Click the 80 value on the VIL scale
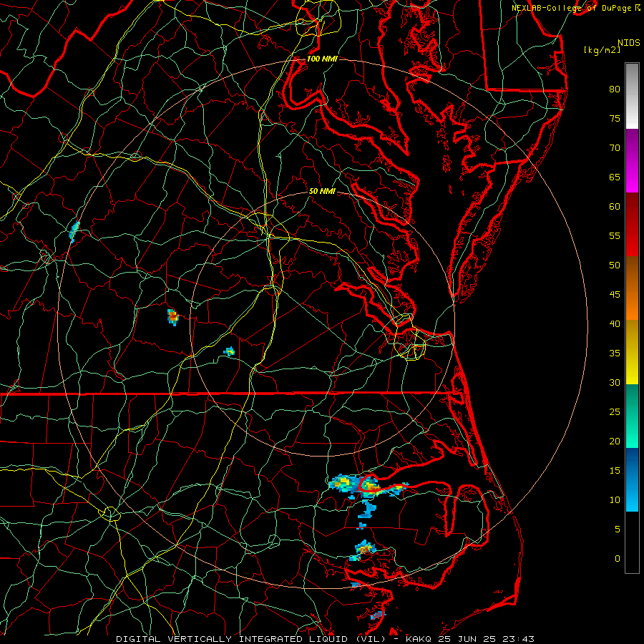Image resolution: width=644 pixels, height=644 pixels. 615,89
